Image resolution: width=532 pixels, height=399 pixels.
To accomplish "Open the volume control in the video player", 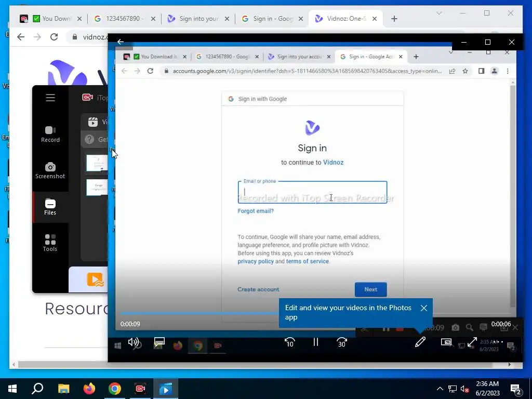I will [134, 342].
